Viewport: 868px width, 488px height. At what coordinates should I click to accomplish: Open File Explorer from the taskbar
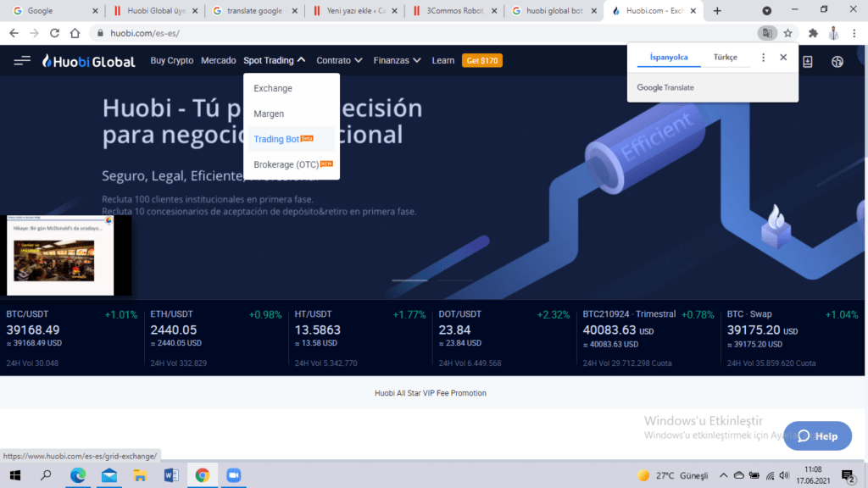(140, 475)
